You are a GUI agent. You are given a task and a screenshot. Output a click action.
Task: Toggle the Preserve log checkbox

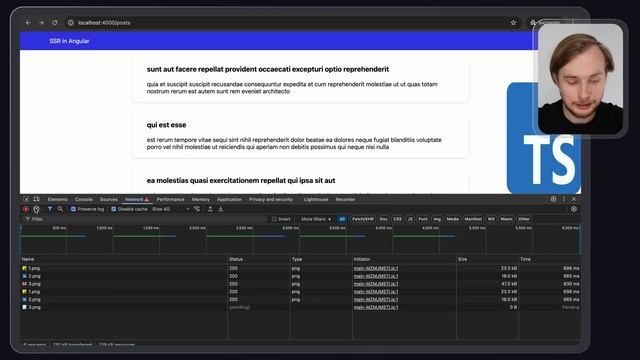pyautogui.click(x=73, y=209)
